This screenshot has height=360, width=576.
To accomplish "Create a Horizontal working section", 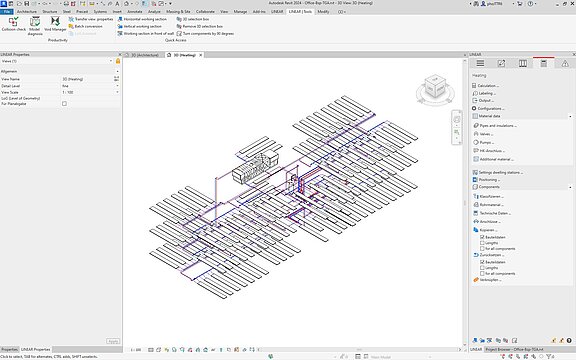I will (x=142, y=19).
